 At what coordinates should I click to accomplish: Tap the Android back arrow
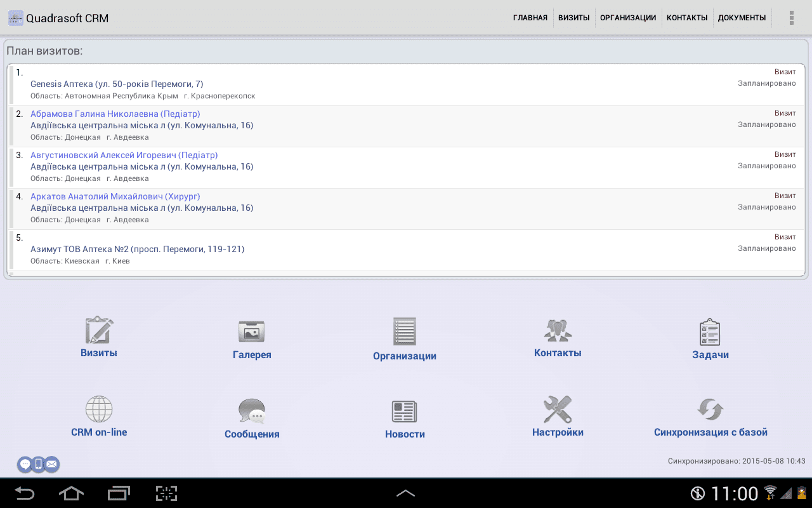coord(25,493)
